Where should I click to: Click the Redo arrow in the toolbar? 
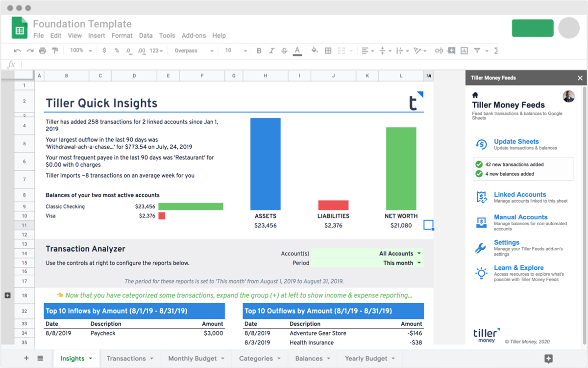(x=30, y=51)
